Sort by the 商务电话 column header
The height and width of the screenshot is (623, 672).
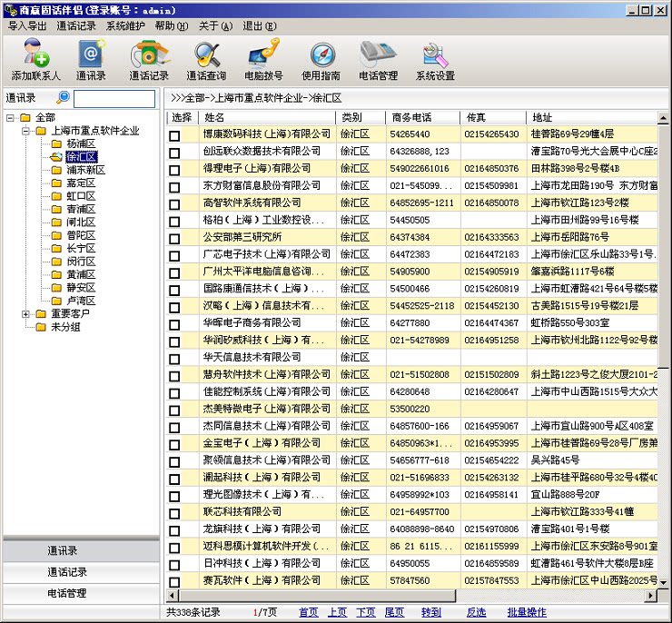(x=423, y=117)
